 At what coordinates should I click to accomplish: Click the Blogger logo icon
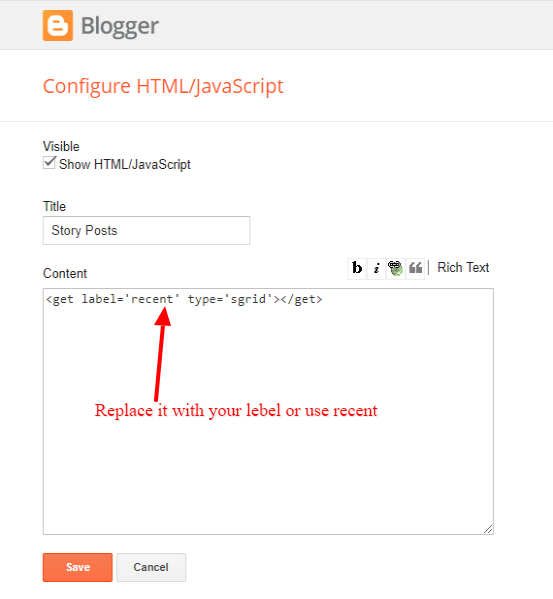(58, 26)
